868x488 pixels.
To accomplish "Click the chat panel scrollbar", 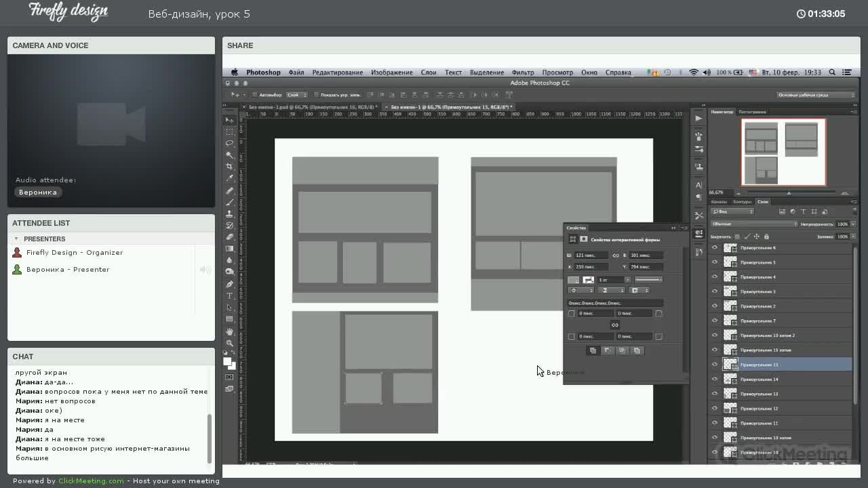I will 210,438.
